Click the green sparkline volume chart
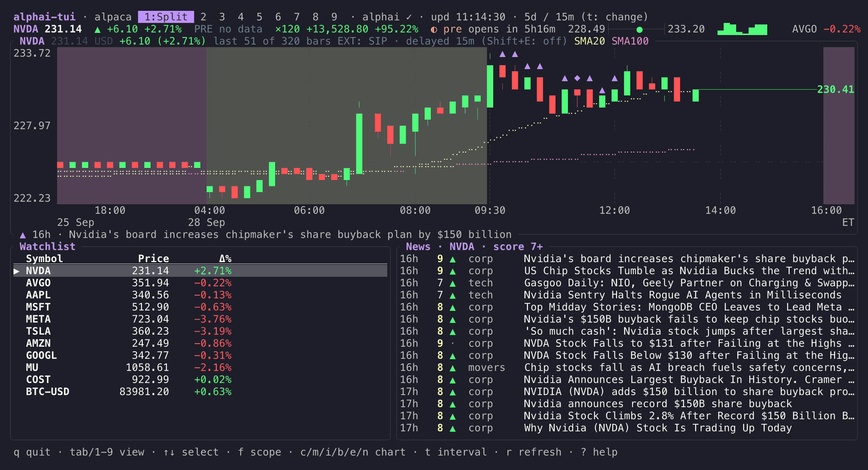The width and height of the screenshot is (868, 470). [742, 29]
